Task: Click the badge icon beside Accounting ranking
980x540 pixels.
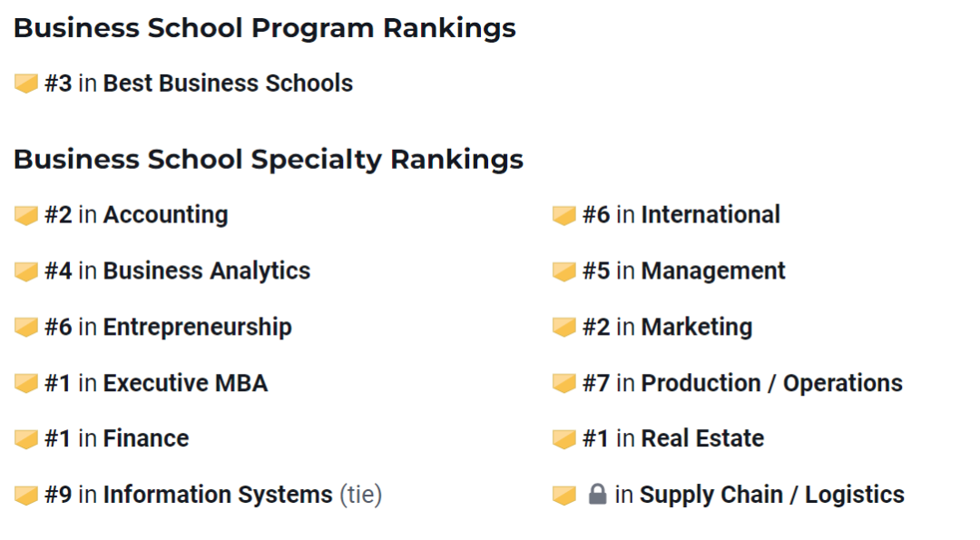Action: coord(26,216)
